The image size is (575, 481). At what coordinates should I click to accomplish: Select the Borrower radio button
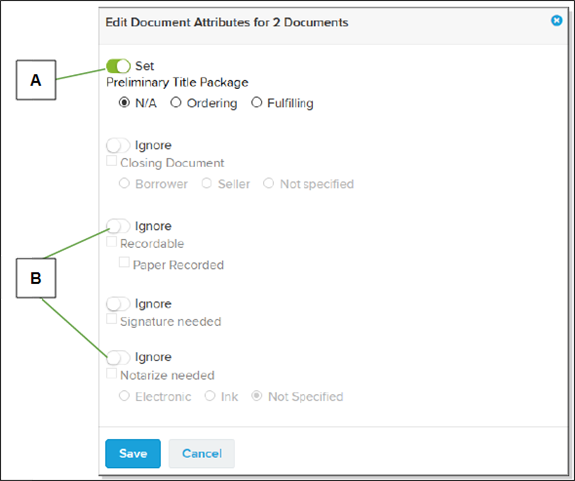click(x=124, y=183)
